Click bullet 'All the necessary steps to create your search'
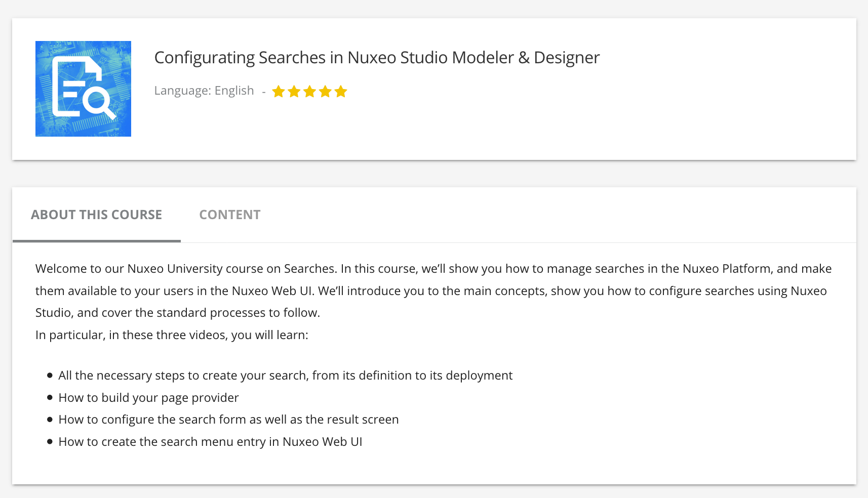The width and height of the screenshot is (868, 498). point(286,376)
